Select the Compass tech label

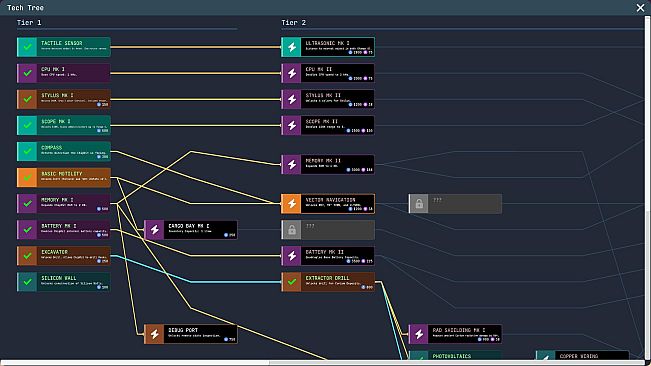click(51, 148)
